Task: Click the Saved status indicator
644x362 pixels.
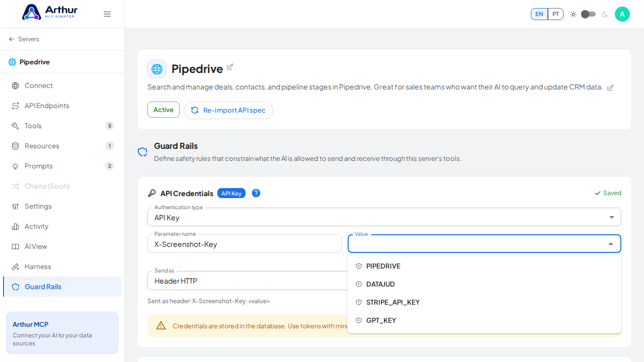Action: point(608,193)
